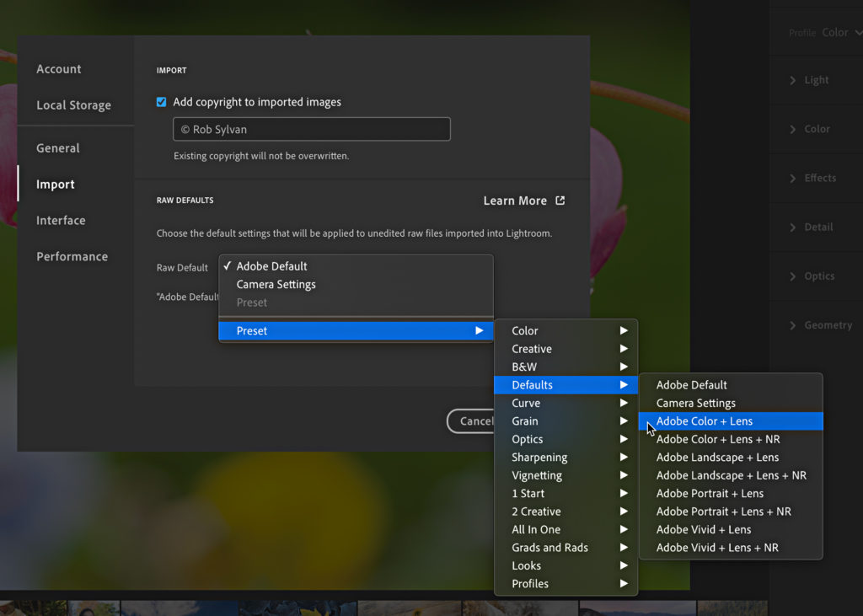
Task: Select Adobe Vivid + Lens preset
Action: (731, 529)
